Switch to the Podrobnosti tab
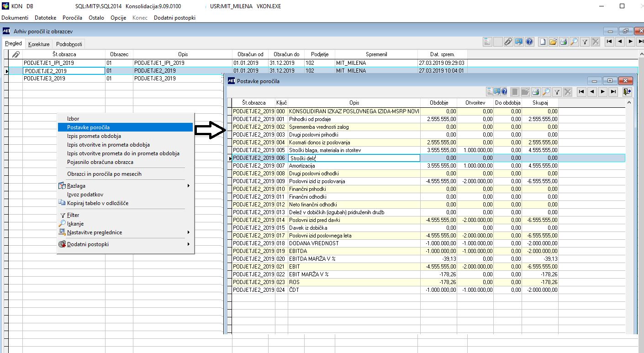Viewport: 644px width, 353px height. 69,44
